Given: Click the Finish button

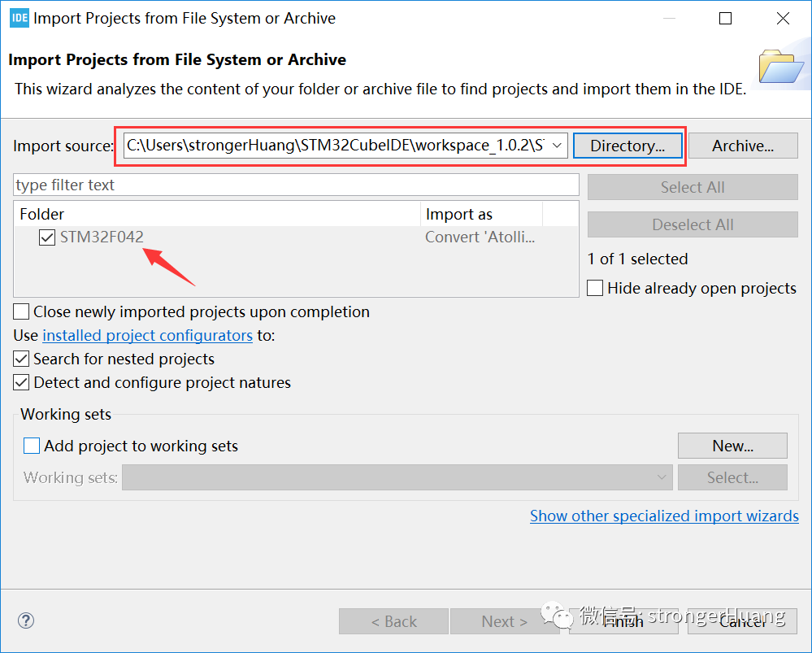Looking at the screenshot, I should click(x=623, y=620).
